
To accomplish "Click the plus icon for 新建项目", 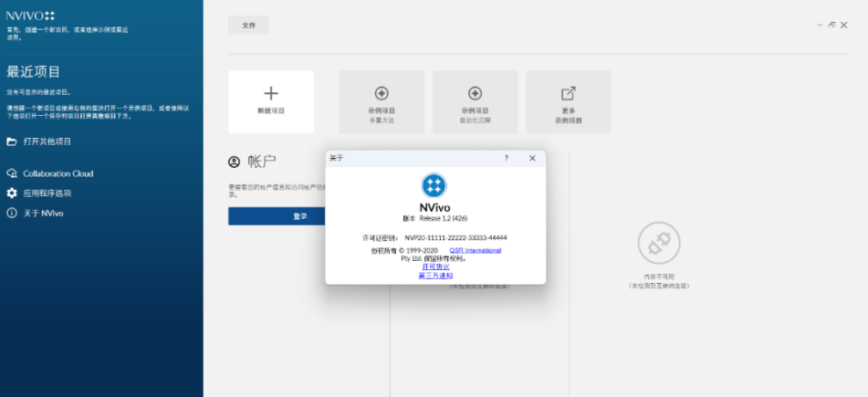I will tap(271, 93).
